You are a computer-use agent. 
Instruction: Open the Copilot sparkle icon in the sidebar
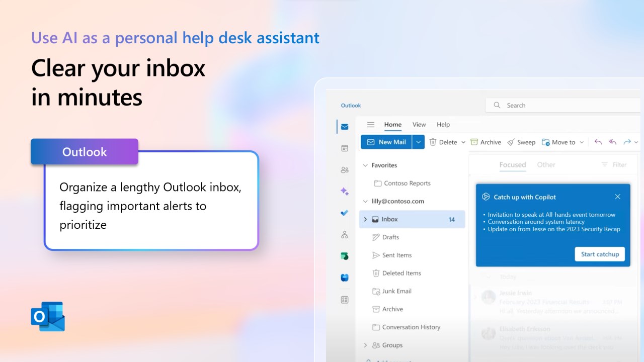[x=345, y=191]
